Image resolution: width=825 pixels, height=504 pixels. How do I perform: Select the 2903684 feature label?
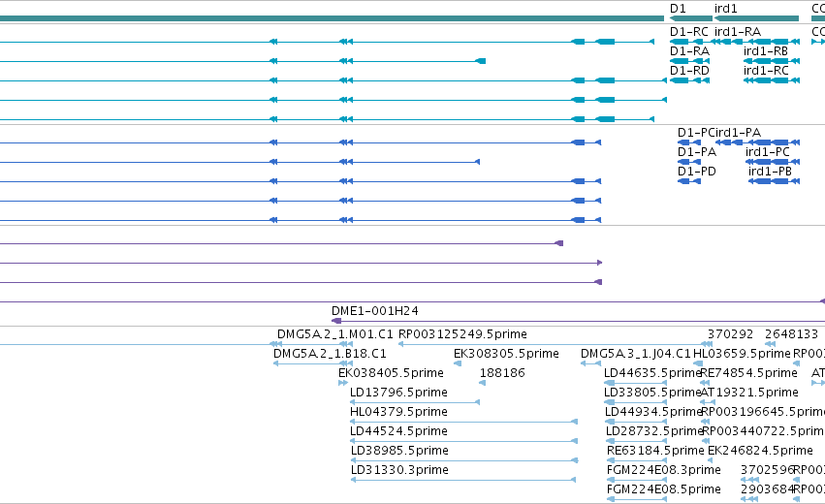767,489
